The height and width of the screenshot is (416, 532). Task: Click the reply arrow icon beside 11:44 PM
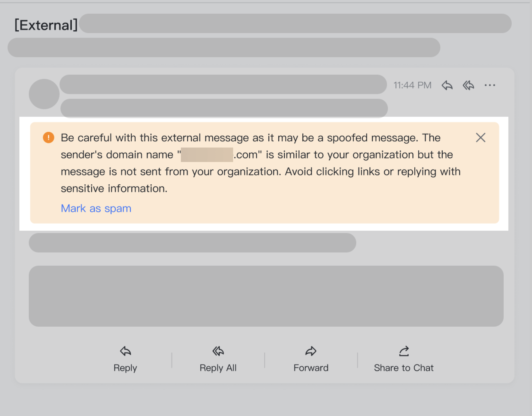447,85
